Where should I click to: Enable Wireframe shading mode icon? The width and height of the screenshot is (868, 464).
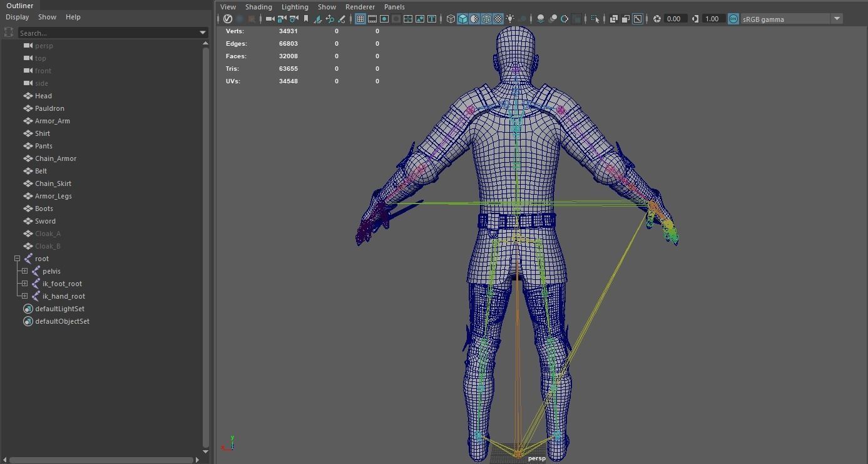pyautogui.click(x=451, y=19)
